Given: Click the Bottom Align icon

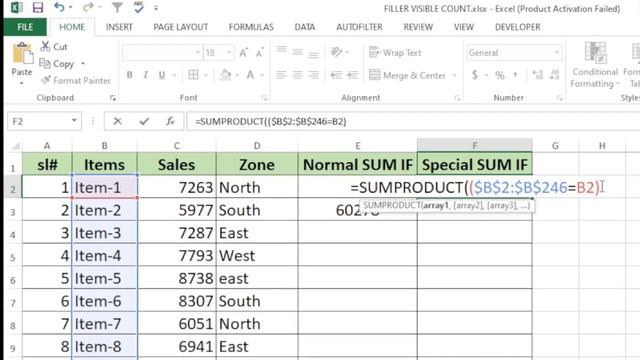Looking at the screenshot, I should [x=313, y=54].
